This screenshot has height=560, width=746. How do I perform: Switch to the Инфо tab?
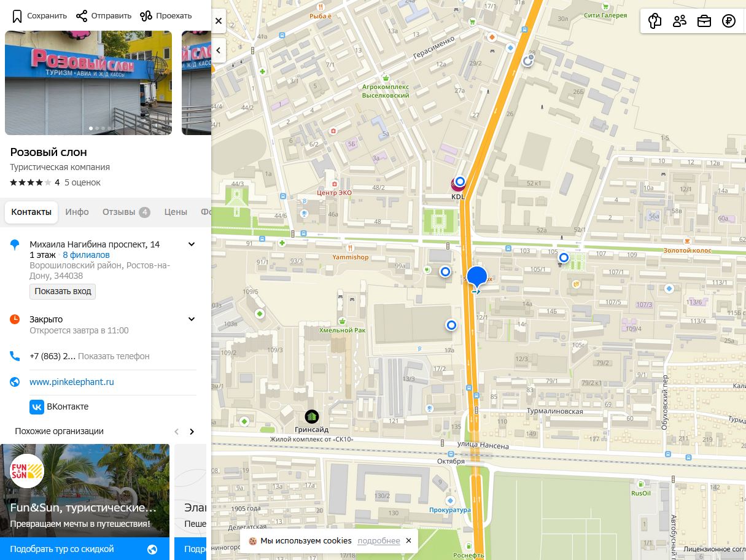pos(77,212)
